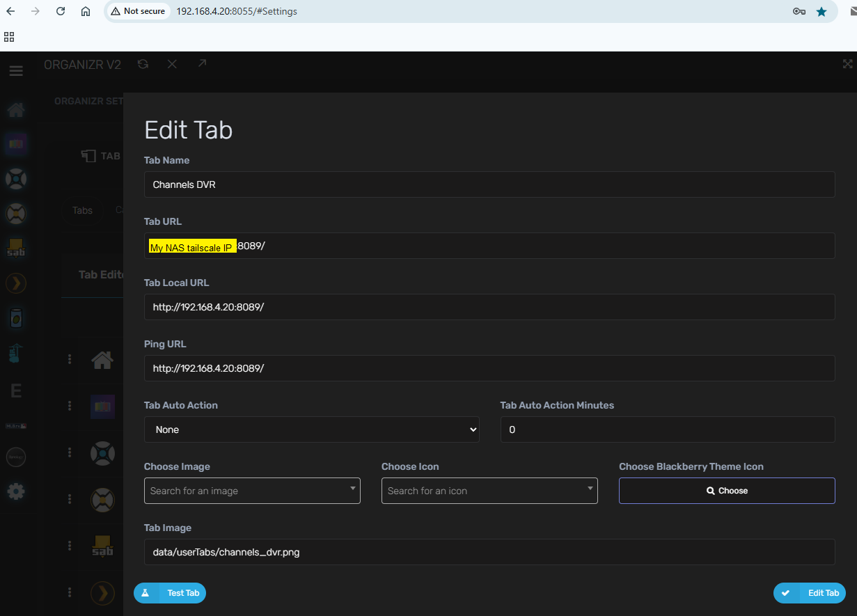This screenshot has height=616, width=857.
Task: Open the Choose Image search dropdown
Action: point(252,491)
